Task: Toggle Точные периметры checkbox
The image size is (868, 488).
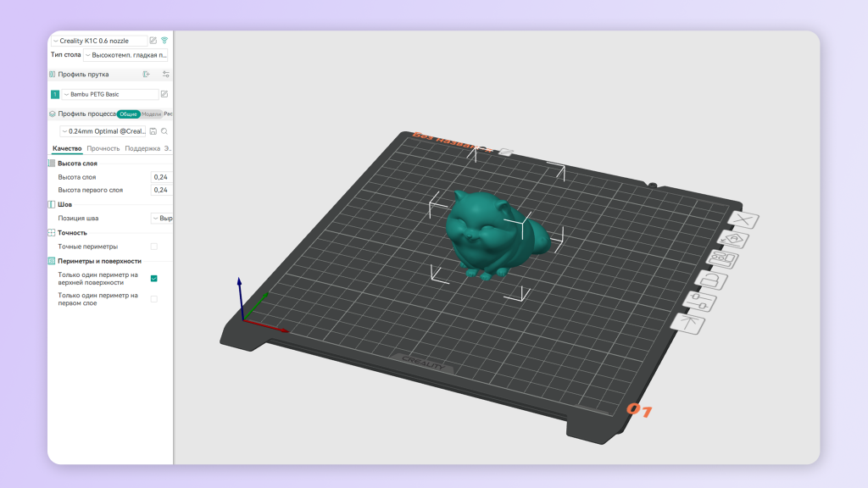Action: (154, 247)
